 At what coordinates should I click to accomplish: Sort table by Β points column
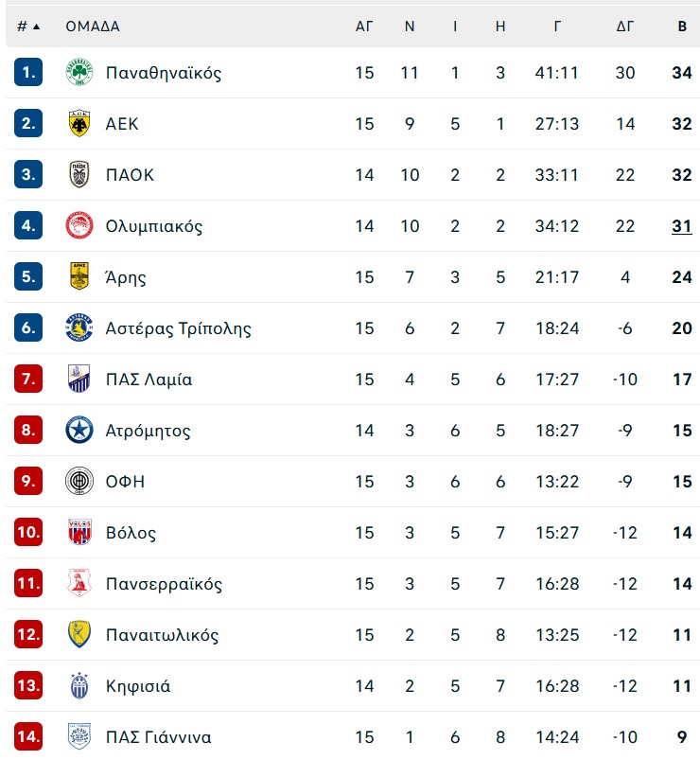pos(682,27)
